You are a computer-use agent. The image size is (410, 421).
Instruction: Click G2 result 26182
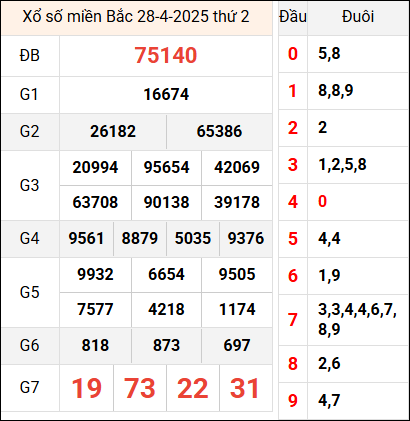pyautogui.click(x=113, y=131)
